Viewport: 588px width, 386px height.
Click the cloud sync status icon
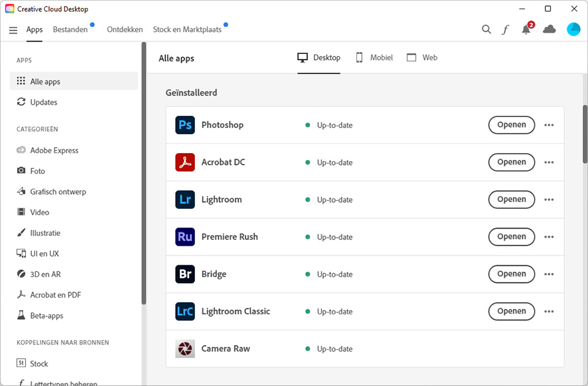tap(549, 29)
